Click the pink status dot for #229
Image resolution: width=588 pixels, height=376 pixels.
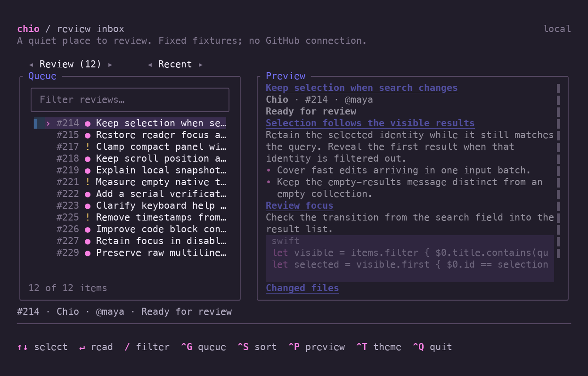88,253
